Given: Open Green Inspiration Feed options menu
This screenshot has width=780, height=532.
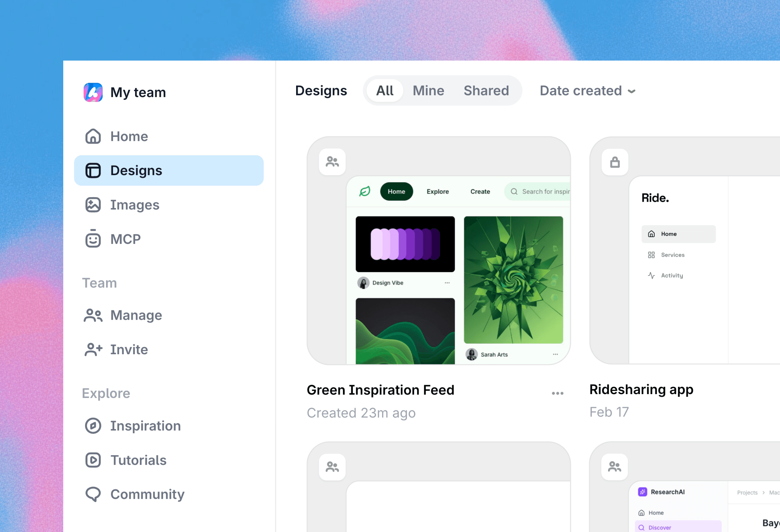Looking at the screenshot, I should pyautogui.click(x=557, y=393).
